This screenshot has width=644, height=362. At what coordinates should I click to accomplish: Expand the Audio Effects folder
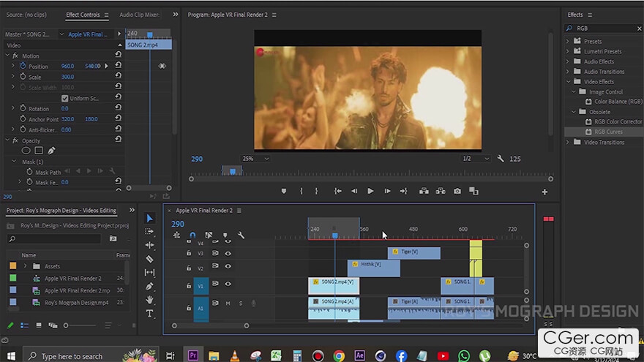(x=568, y=61)
